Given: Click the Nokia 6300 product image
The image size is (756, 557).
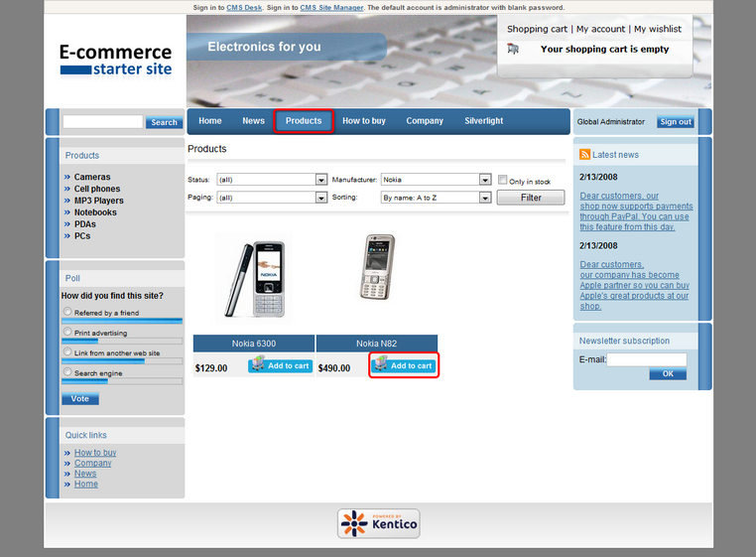Looking at the screenshot, I should coord(255,279).
